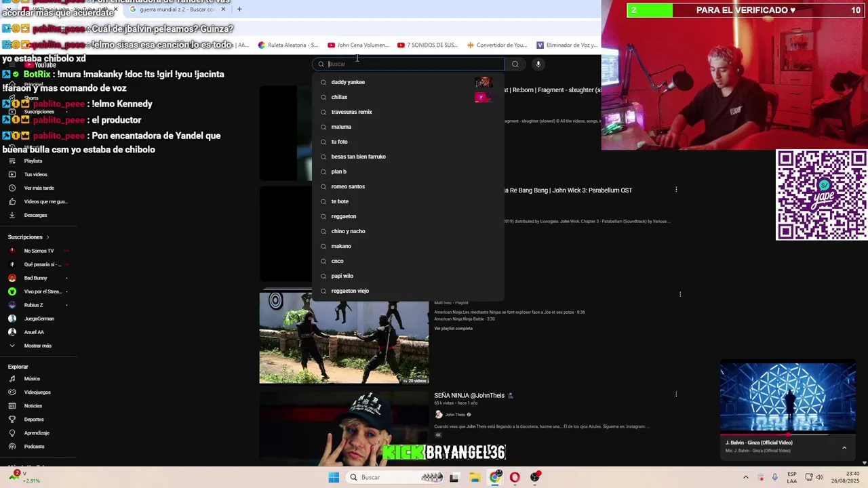Open Música in Explorar
This screenshot has width=868, height=488.
pyautogui.click(x=32, y=379)
